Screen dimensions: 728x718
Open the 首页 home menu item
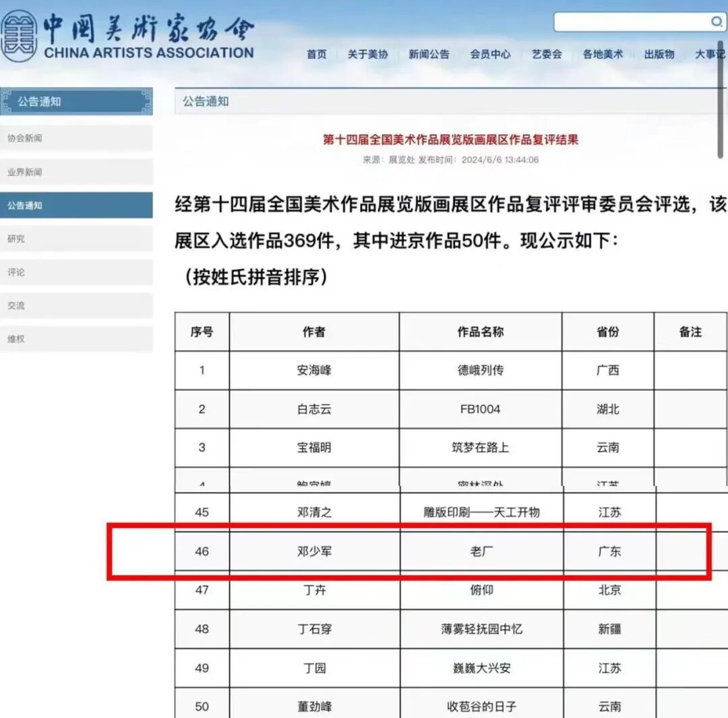point(316,55)
